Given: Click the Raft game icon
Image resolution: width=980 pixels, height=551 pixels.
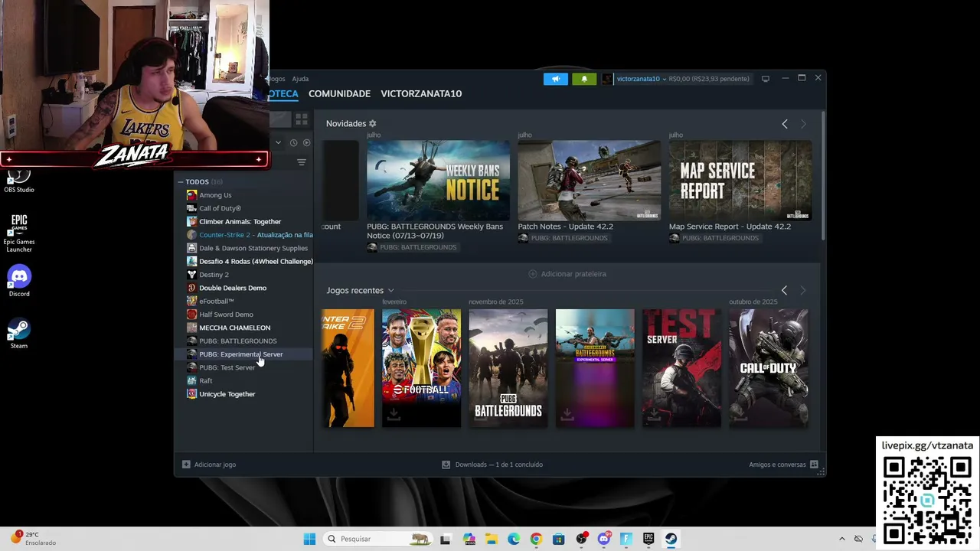Looking at the screenshot, I should (191, 380).
